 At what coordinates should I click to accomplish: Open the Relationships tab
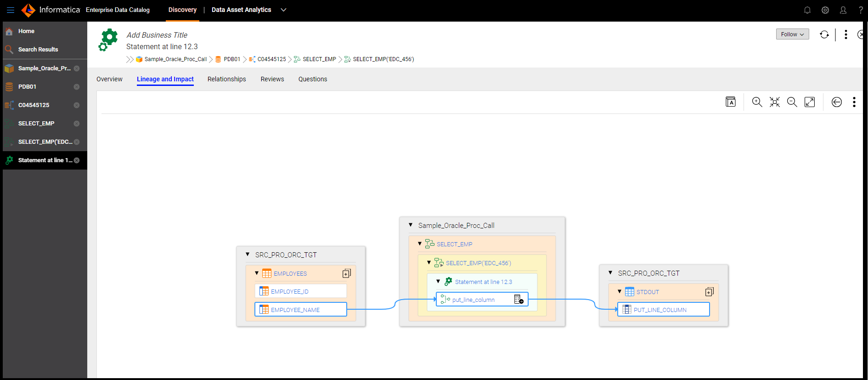[x=227, y=79]
